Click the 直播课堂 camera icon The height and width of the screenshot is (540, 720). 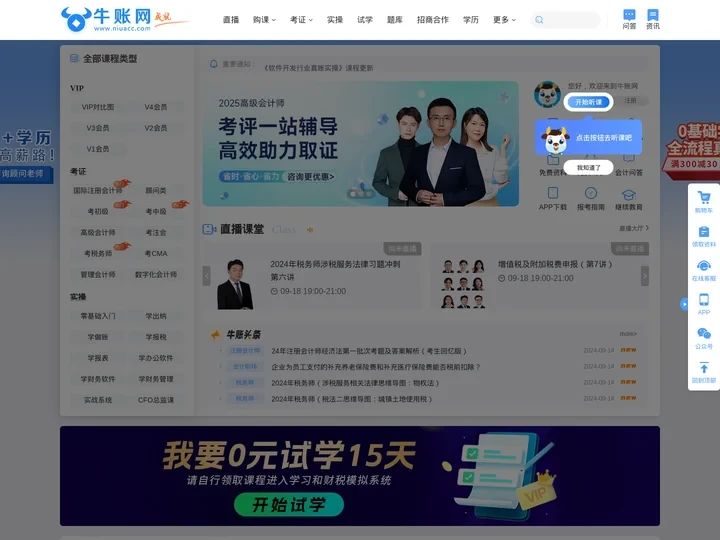pyautogui.click(x=209, y=229)
